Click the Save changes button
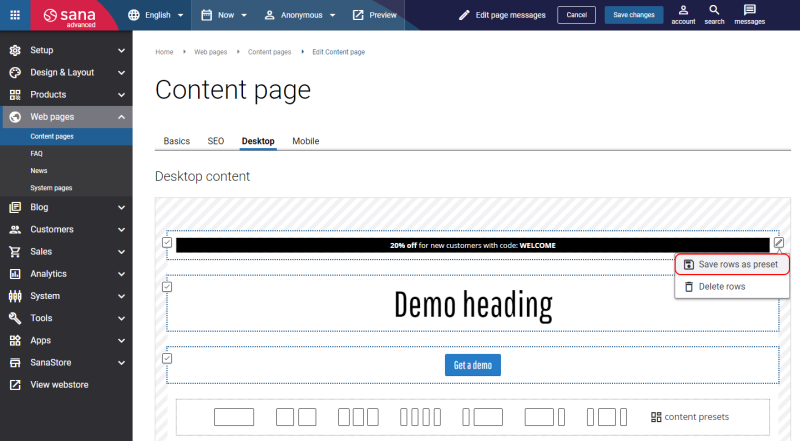The width and height of the screenshot is (800, 441). [x=634, y=15]
